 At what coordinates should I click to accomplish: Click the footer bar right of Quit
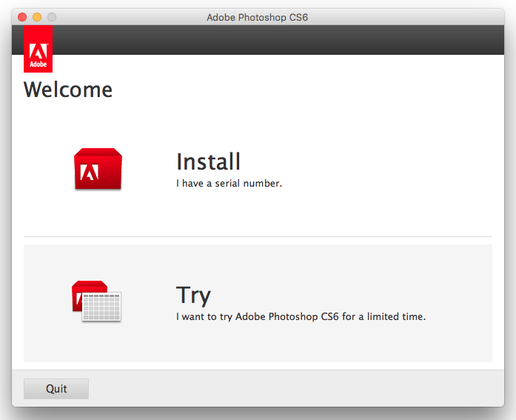click(x=296, y=388)
